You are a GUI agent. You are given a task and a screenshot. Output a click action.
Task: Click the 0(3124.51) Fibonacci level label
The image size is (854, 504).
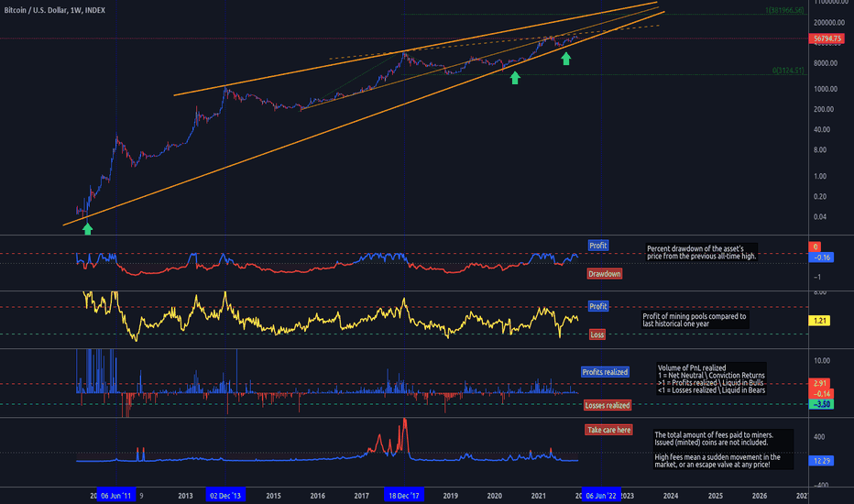[x=788, y=71]
